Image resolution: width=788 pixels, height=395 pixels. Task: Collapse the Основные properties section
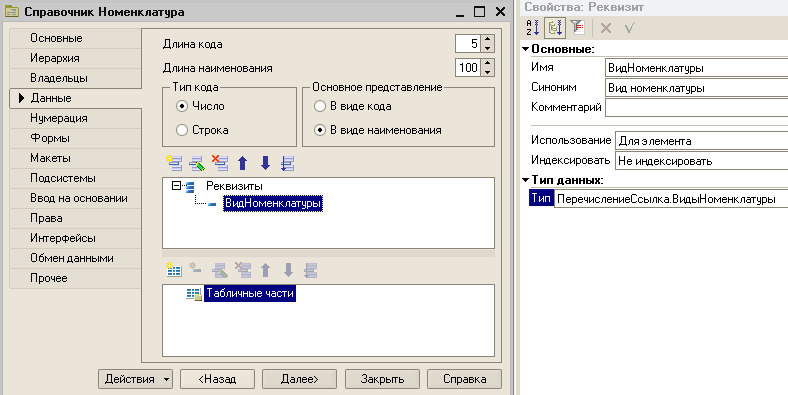(526, 49)
